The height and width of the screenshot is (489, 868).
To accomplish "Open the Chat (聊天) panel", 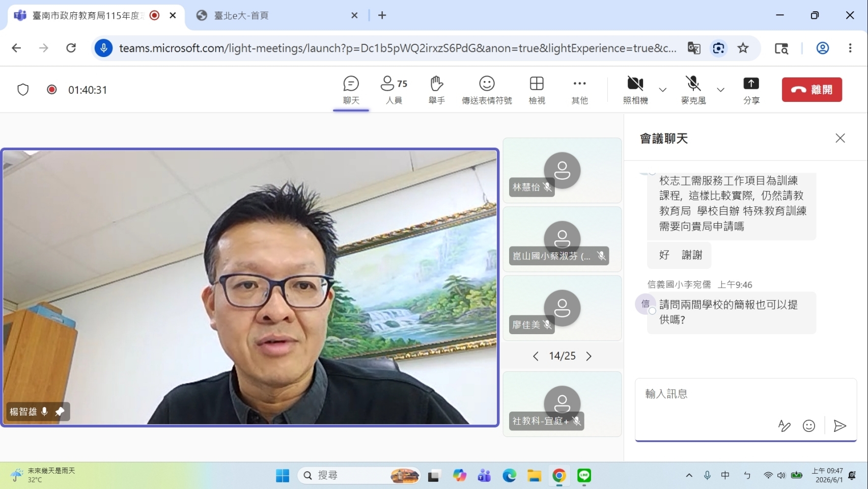I will (351, 90).
